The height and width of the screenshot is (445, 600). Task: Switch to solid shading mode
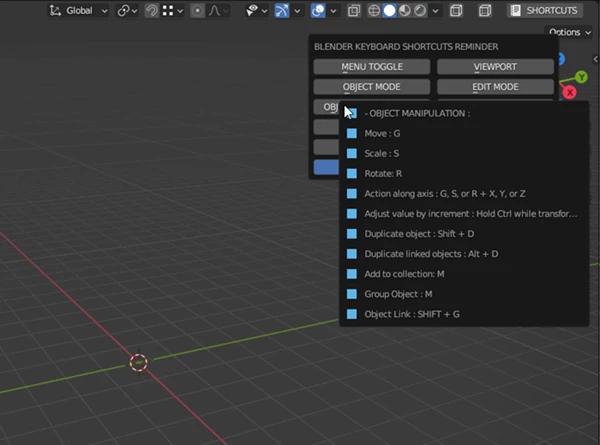389,10
